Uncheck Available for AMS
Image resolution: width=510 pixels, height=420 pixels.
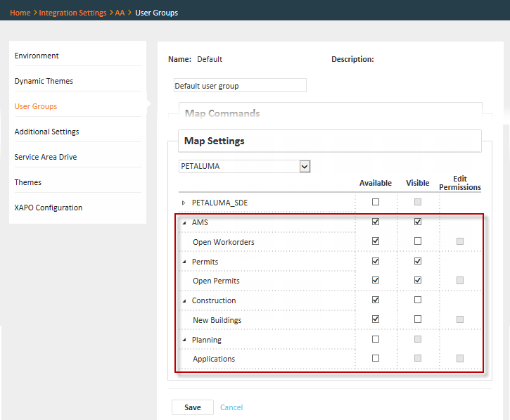376,222
